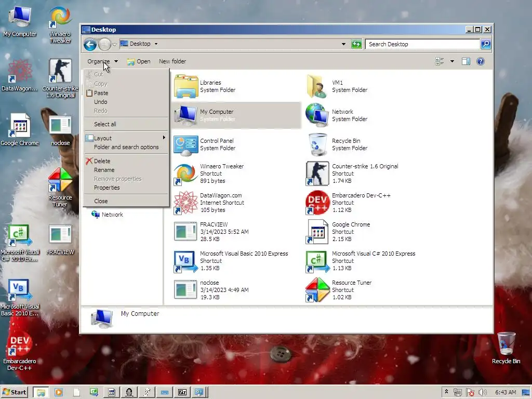This screenshot has width=532, height=399.
Task: Click the green Refresh button
Action: 356,44
